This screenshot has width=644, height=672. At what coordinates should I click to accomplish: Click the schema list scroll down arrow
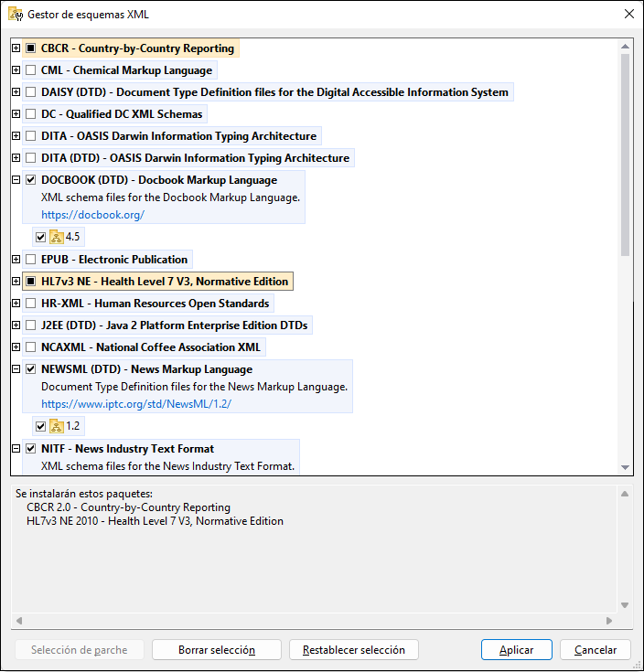click(x=626, y=467)
